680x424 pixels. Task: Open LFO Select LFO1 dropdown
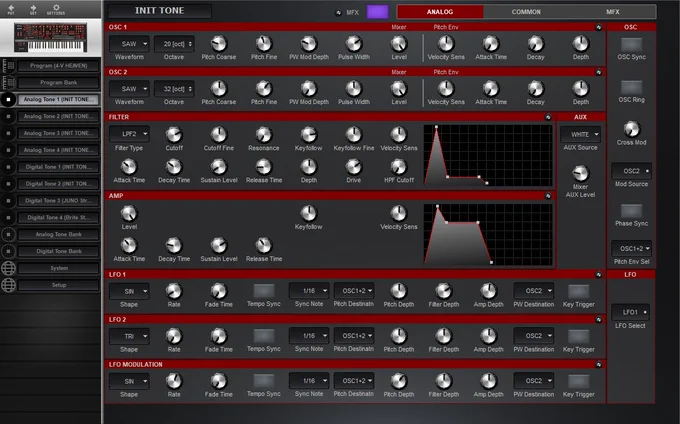coord(630,312)
